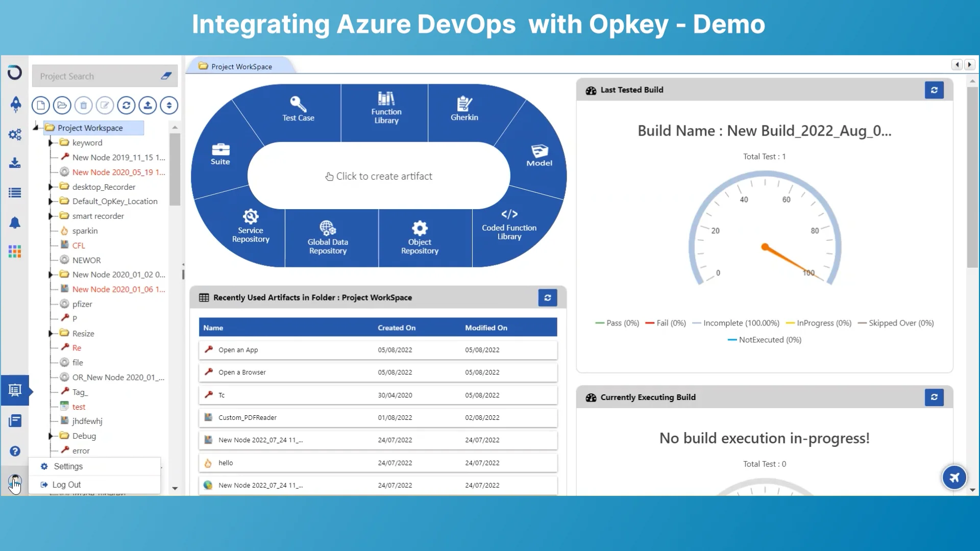Select the sparkin tree item
The width and height of the screenshot is (980, 551).
click(85, 231)
